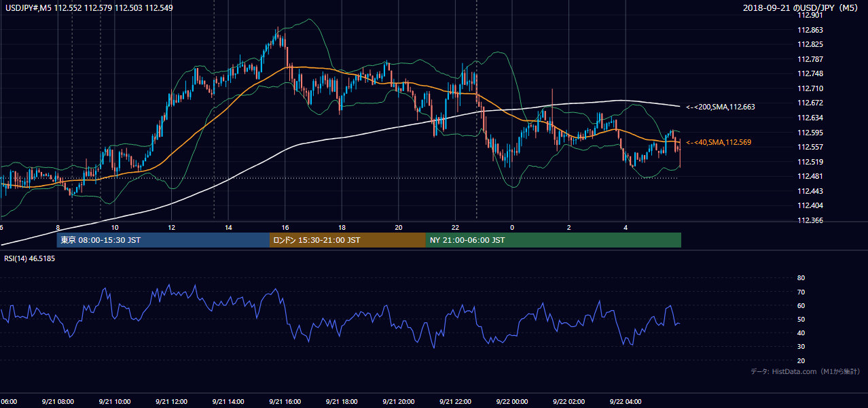Click hour marker 14 under price chart
The width and height of the screenshot is (868, 408).
tap(228, 228)
